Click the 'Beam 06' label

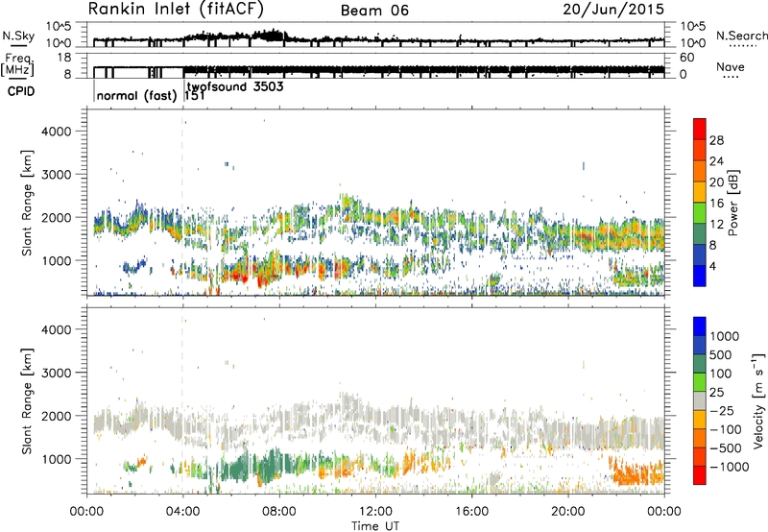(x=374, y=11)
